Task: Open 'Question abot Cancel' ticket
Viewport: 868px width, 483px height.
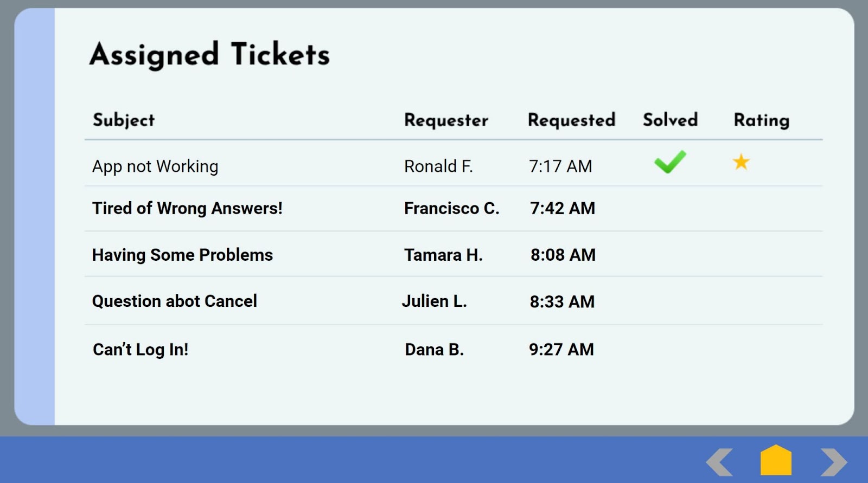Action: point(175,301)
